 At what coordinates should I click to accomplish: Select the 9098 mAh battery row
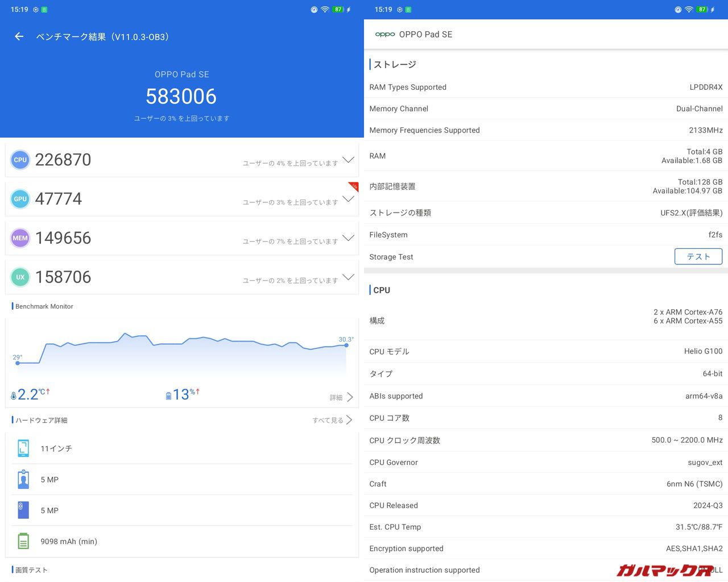tap(182, 541)
